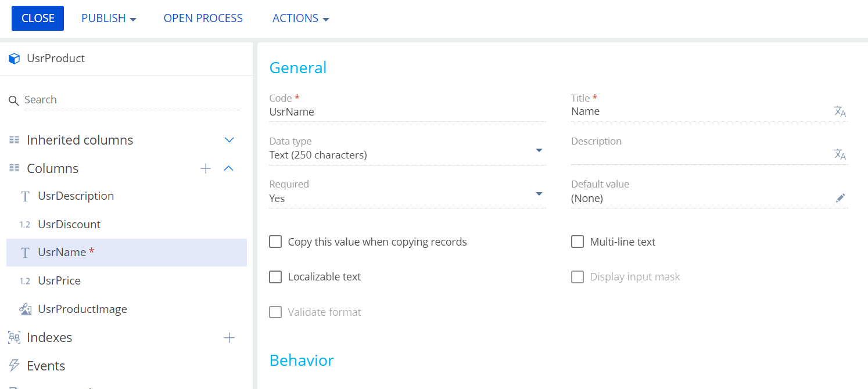Click OPEN PROCESS

[x=203, y=18]
